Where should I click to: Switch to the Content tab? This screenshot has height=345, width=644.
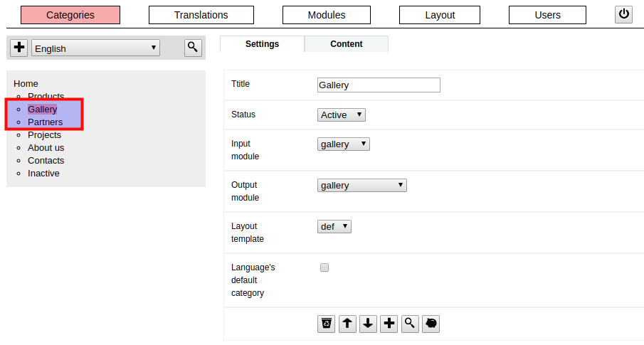347,44
